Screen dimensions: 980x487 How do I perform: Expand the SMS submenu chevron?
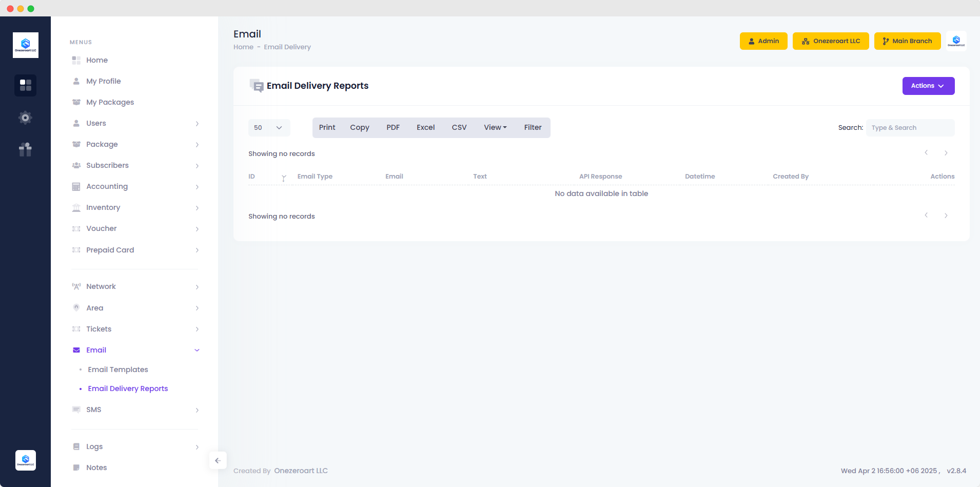tap(197, 410)
